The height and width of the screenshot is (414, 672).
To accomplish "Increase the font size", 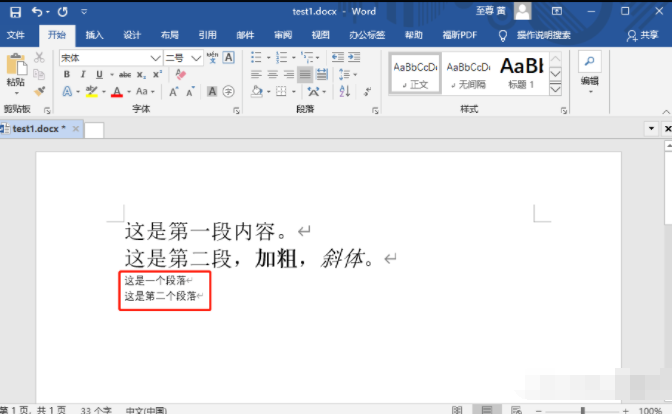I will click(174, 91).
